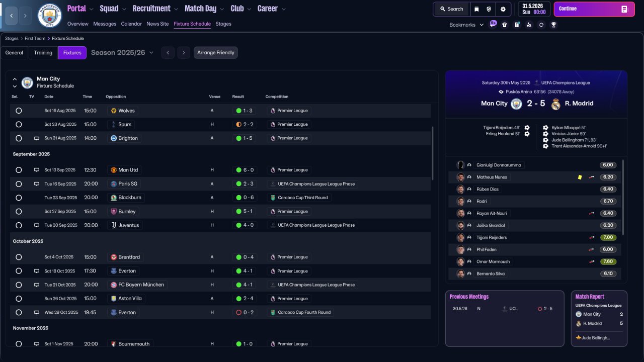Screen dimensions: 644x362
Task: Expand the Career menu chevron
Action: tap(283, 9)
